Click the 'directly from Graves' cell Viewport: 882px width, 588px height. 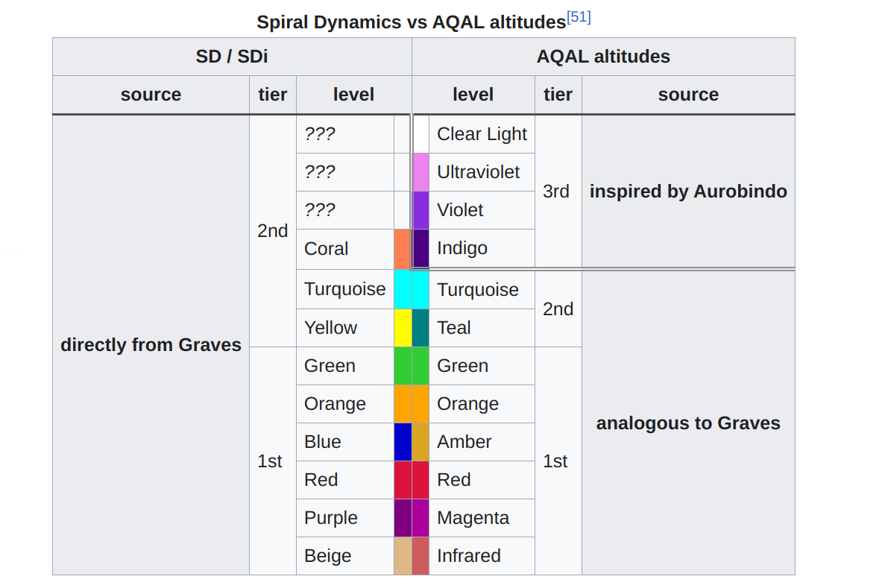coord(151,344)
